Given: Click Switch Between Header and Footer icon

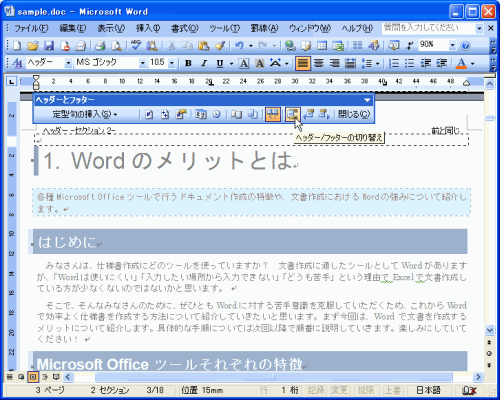Looking at the screenshot, I should pyautogui.click(x=293, y=114).
